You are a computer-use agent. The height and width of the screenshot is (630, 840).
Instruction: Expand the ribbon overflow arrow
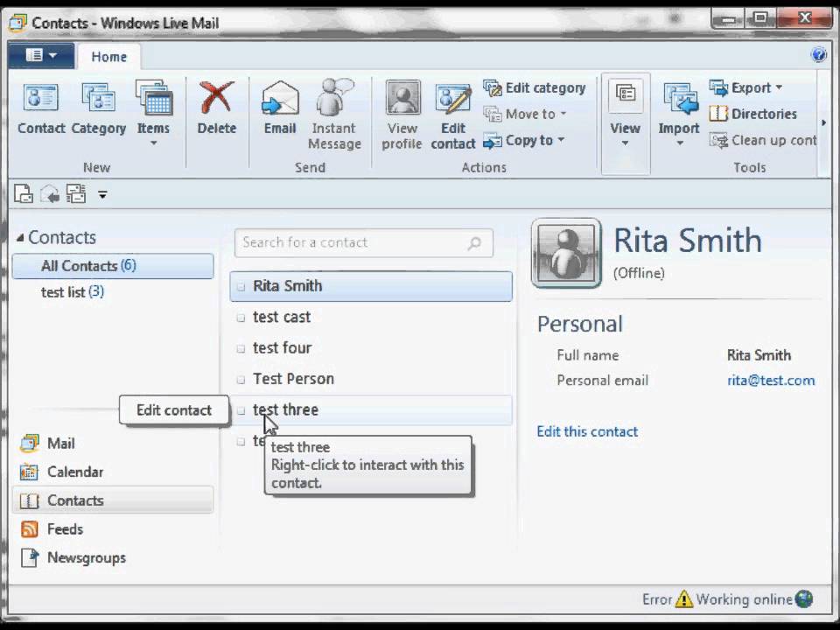[824, 123]
